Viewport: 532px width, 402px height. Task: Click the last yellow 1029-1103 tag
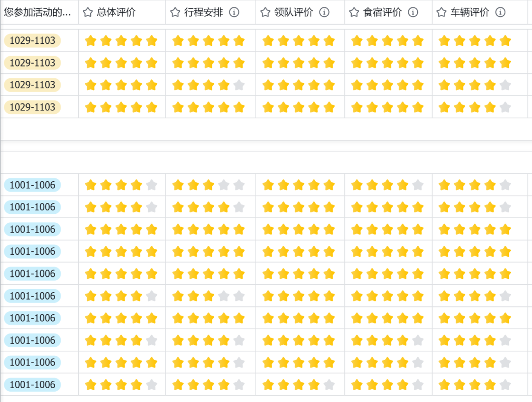click(x=33, y=107)
